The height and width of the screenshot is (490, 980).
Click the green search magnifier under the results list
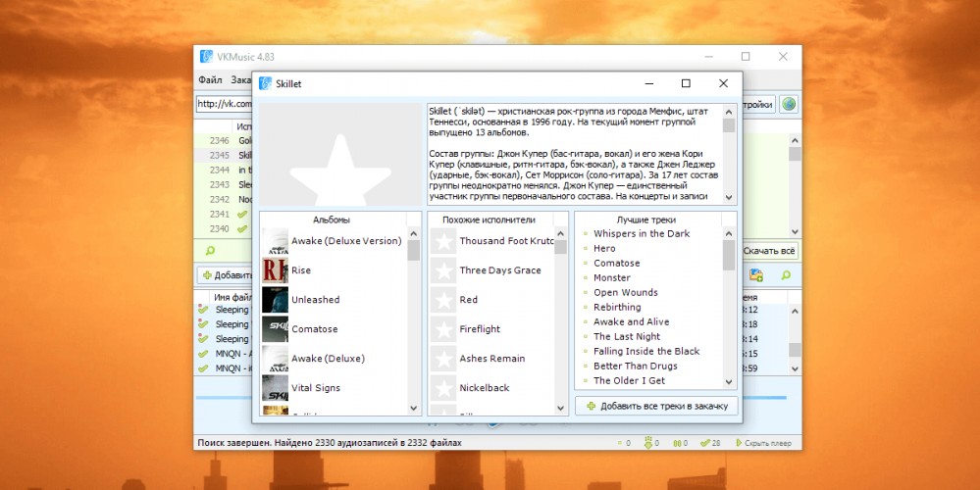pos(210,250)
